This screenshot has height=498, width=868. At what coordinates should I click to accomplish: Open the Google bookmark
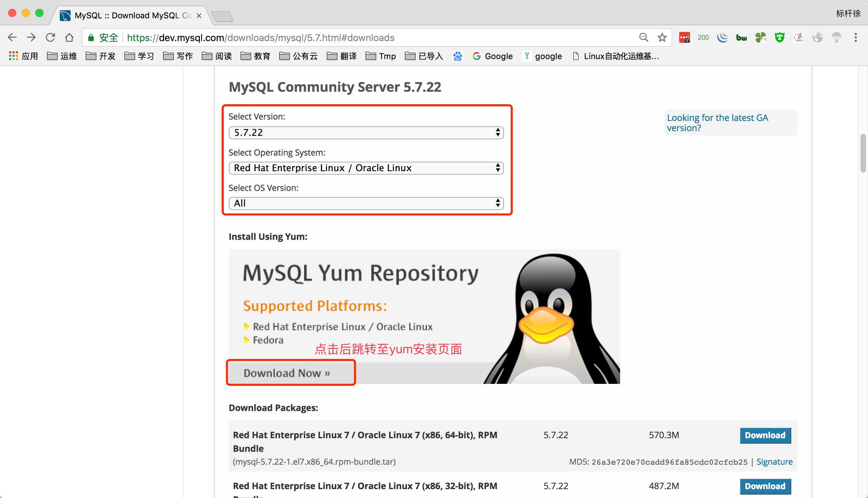(493, 56)
